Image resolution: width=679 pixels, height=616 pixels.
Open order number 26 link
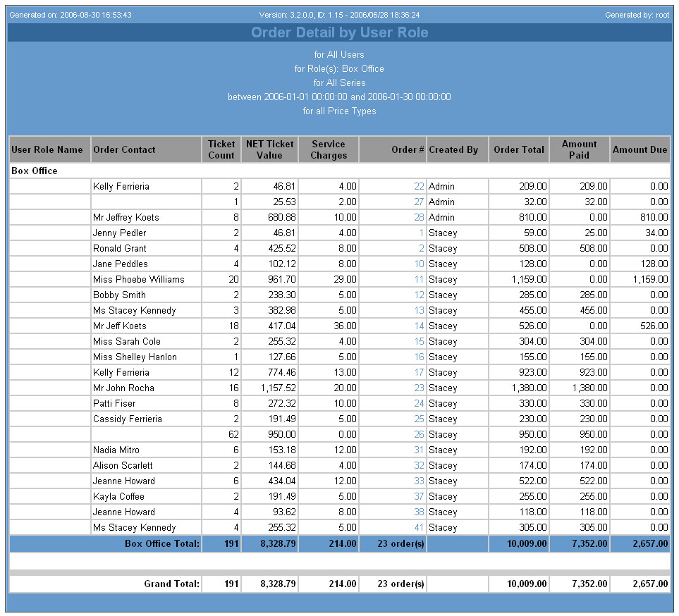419,435
